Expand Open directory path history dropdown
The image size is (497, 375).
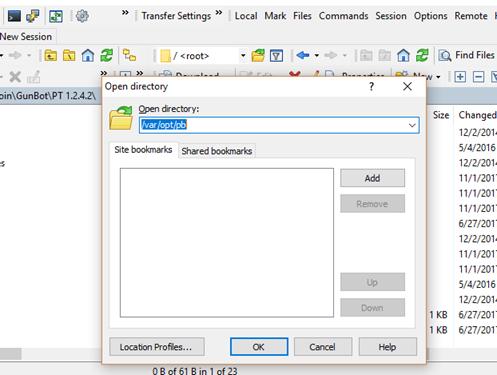[412, 125]
